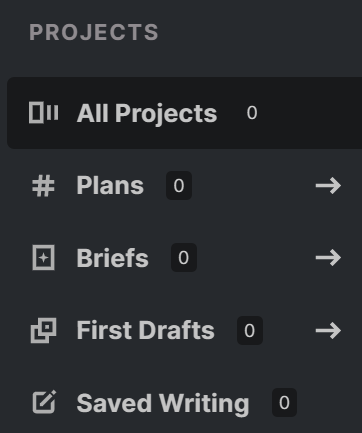Click the All Projects columns icon
Image resolution: width=362 pixels, height=433 pixels.
pyautogui.click(x=44, y=113)
